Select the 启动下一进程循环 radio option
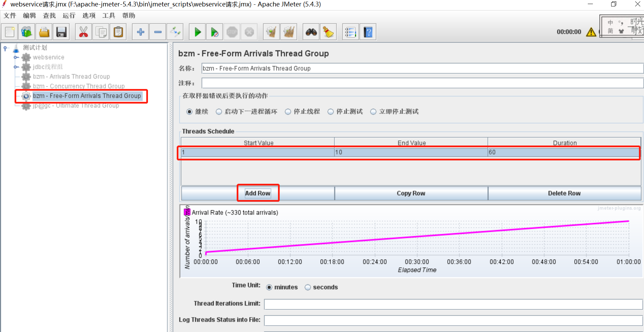Image resolution: width=644 pixels, height=332 pixels. [x=219, y=112]
